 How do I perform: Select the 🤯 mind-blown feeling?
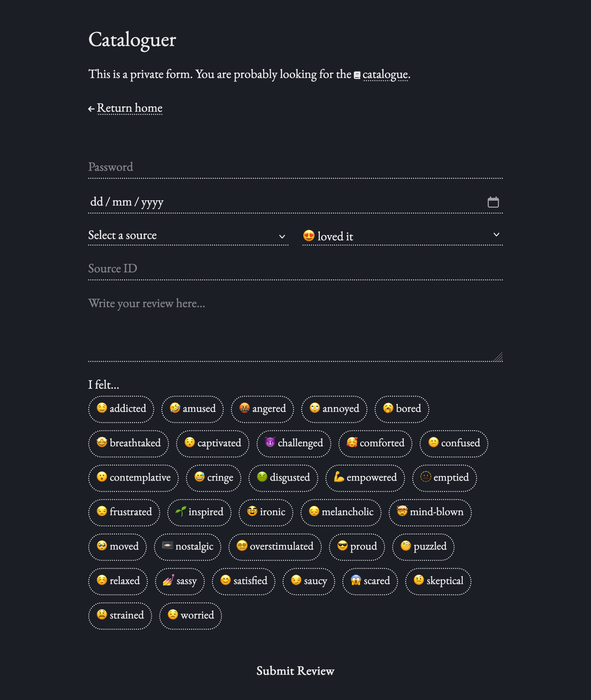(x=429, y=512)
